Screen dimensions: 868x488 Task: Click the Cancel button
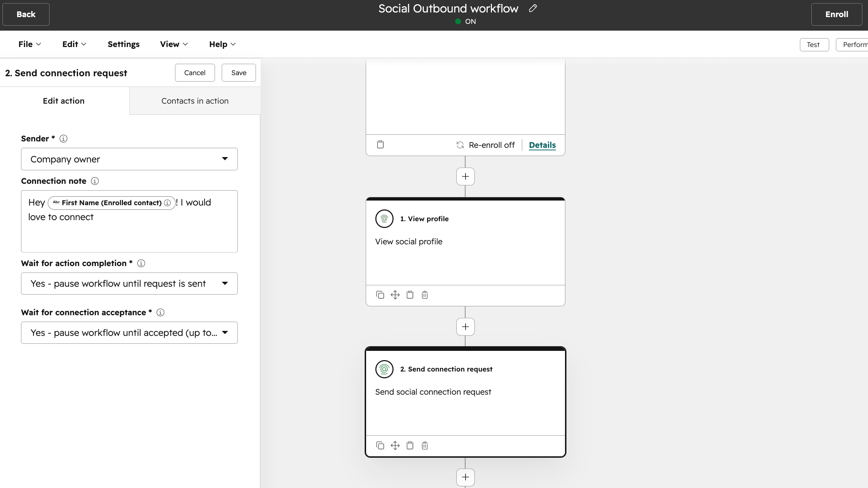coord(195,73)
